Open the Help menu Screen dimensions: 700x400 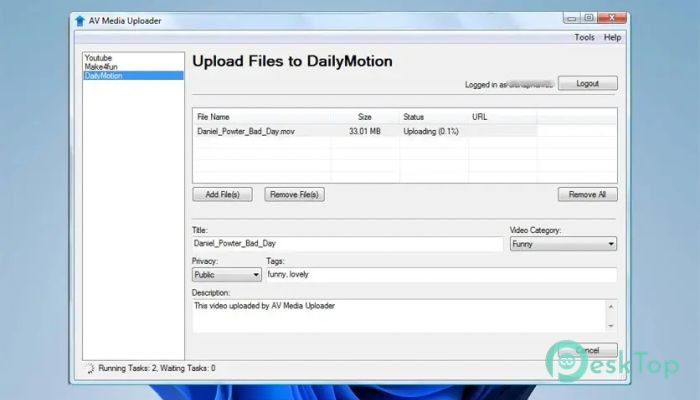pyautogui.click(x=612, y=38)
